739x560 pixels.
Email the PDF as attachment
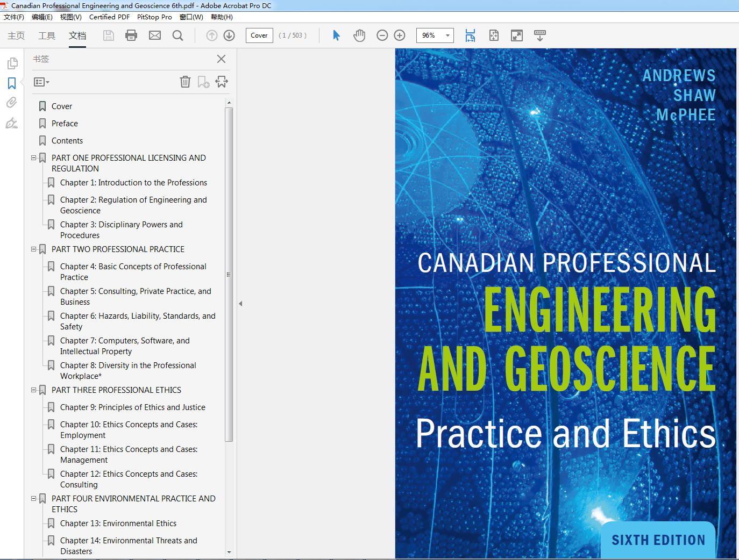pyautogui.click(x=155, y=35)
